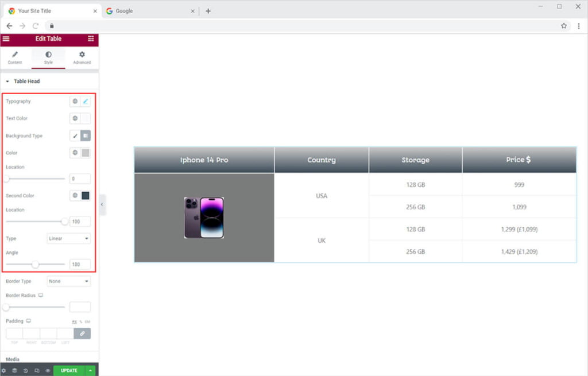Switch to the Content tab

[15, 57]
